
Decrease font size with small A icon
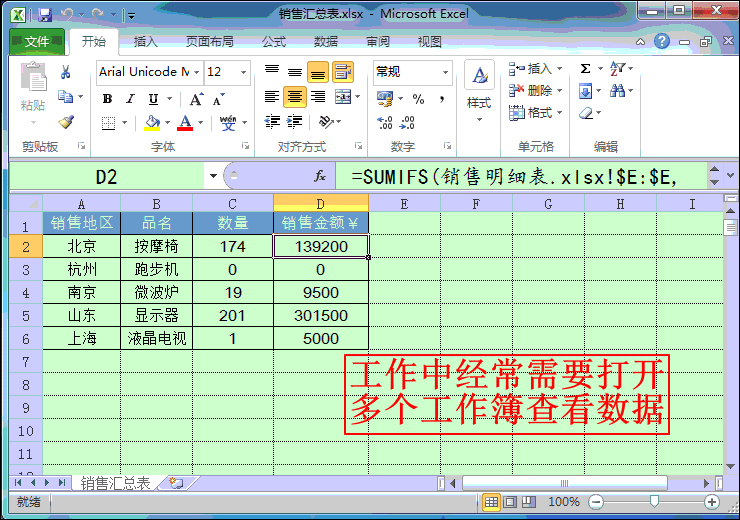(219, 99)
